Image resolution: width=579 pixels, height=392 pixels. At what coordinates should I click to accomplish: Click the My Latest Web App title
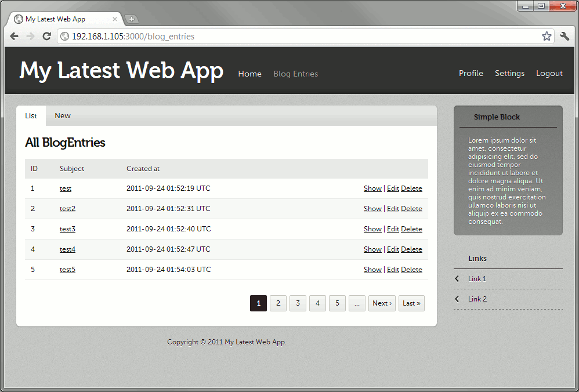pyautogui.click(x=121, y=71)
